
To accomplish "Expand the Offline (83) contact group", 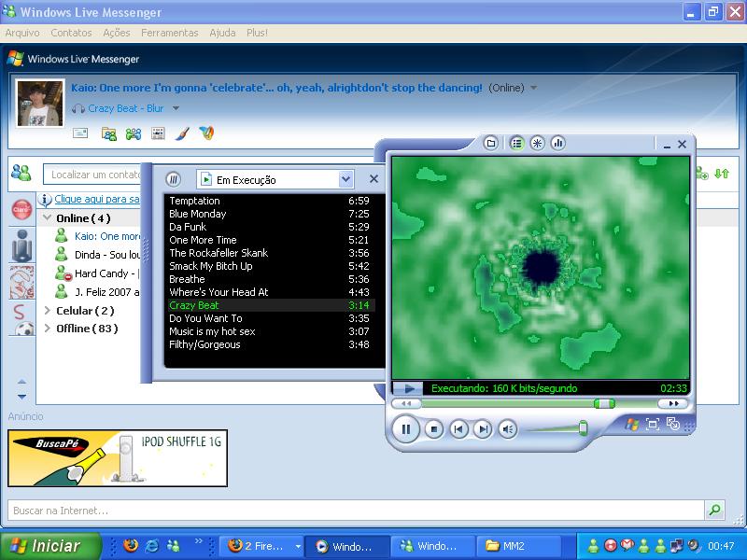I will pyautogui.click(x=48, y=329).
